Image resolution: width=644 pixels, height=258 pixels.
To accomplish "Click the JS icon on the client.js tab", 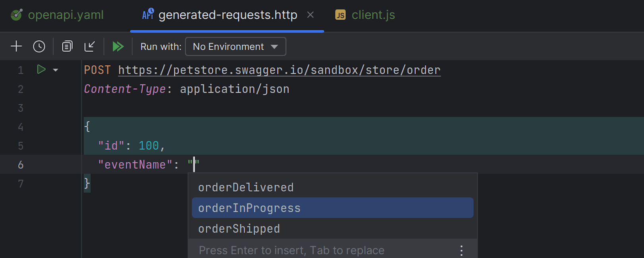I will pos(340,15).
